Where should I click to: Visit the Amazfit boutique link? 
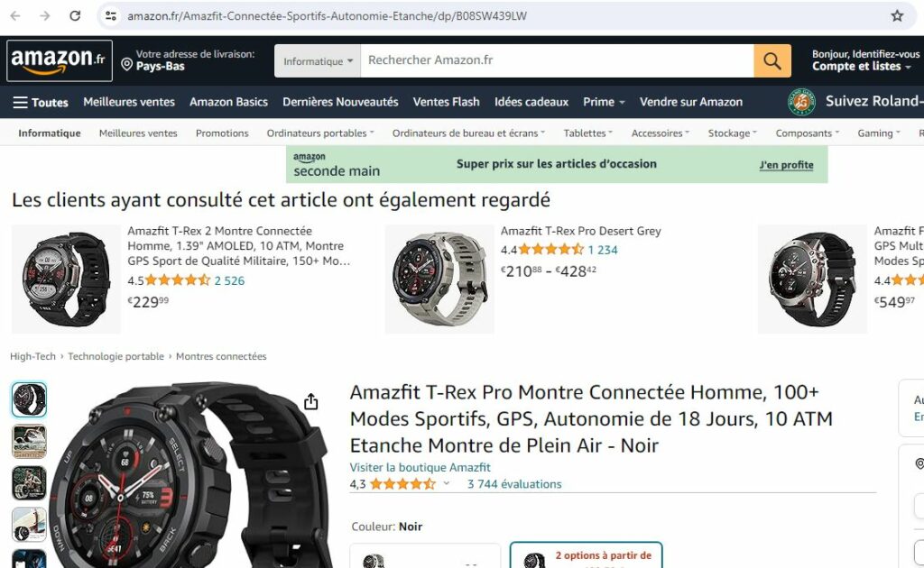(x=420, y=467)
